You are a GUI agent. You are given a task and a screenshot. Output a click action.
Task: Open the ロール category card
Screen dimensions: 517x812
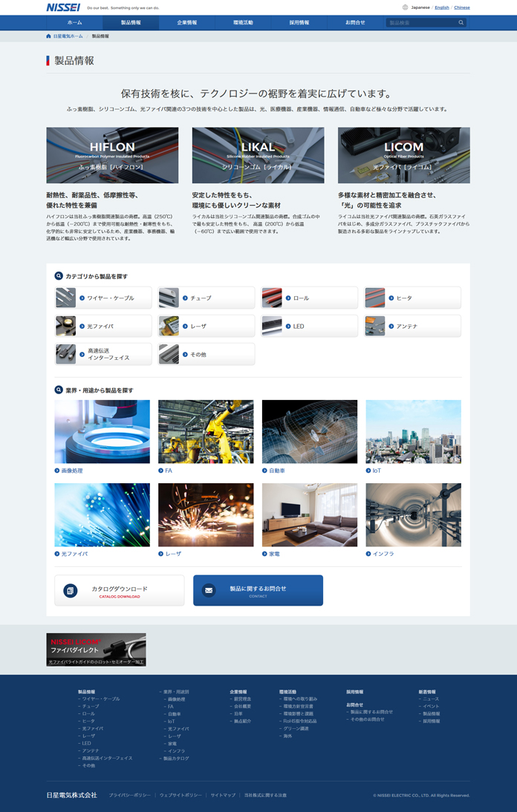pyautogui.click(x=309, y=298)
